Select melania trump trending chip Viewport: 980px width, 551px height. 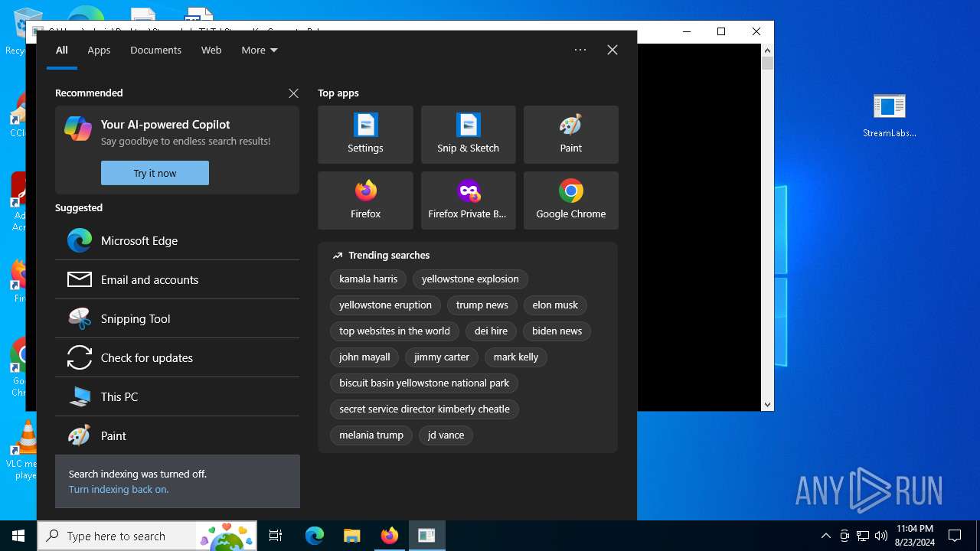pyautogui.click(x=371, y=435)
